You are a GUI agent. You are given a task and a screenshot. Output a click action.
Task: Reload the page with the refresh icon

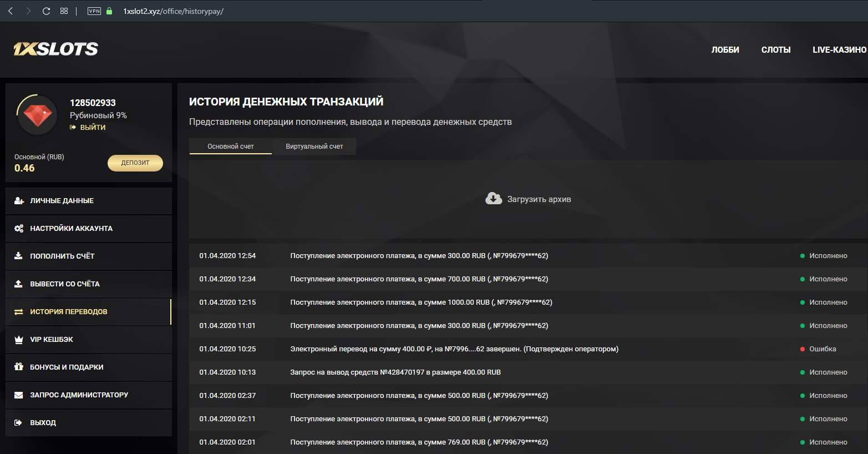[x=47, y=11]
